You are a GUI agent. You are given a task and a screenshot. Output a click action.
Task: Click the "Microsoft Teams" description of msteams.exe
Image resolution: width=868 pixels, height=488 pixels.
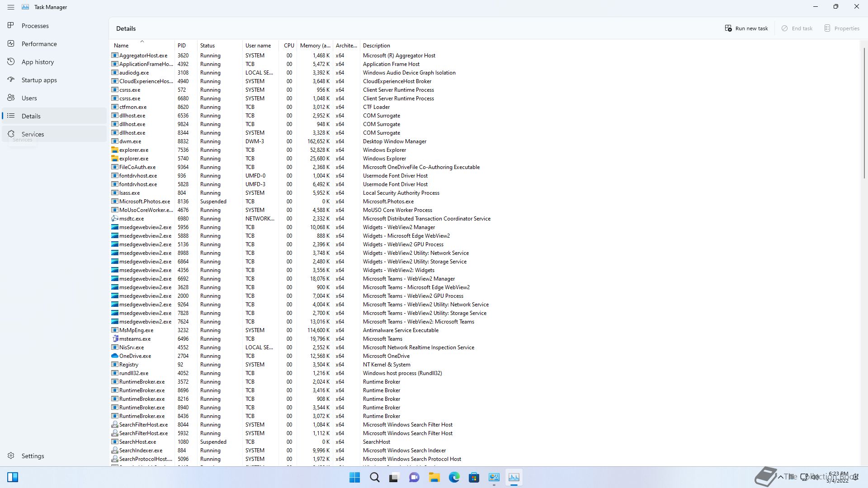(x=382, y=339)
